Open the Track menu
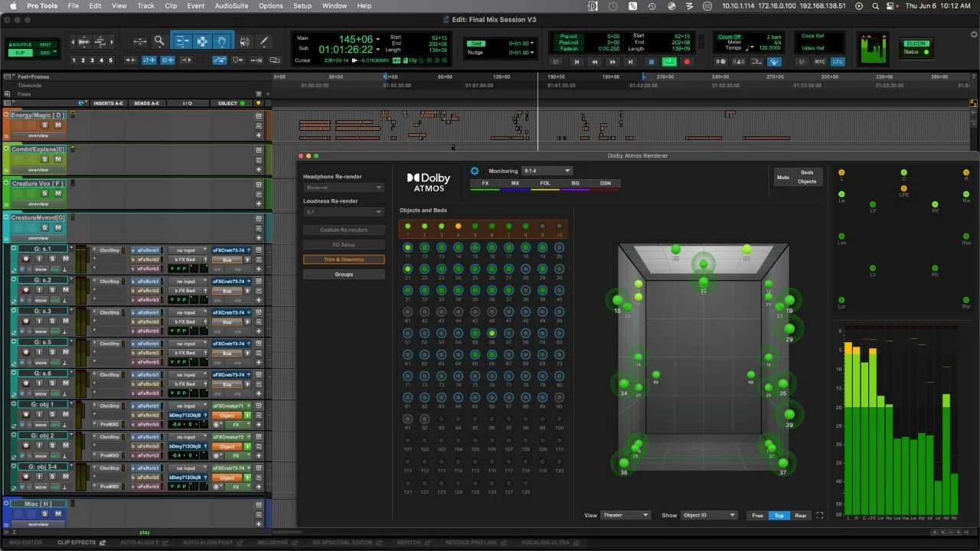The image size is (980, 551). click(x=145, y=5)
